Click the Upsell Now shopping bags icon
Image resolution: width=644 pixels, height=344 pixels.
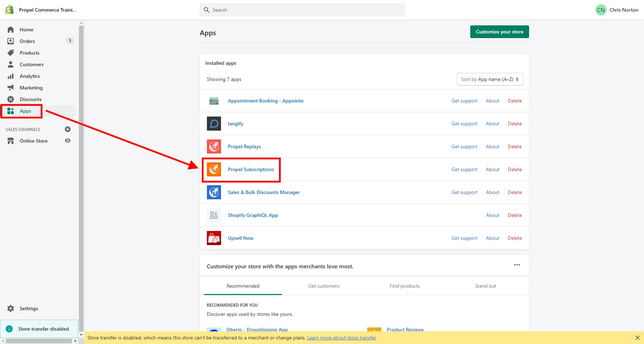pos(214,238)
